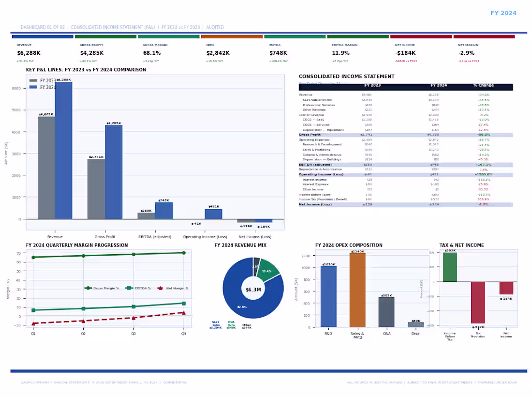This screenshot has width=532, height=398.
Task: Click the red Tax Provision bar
Action: pyautogui.click(x=478, y=303)
